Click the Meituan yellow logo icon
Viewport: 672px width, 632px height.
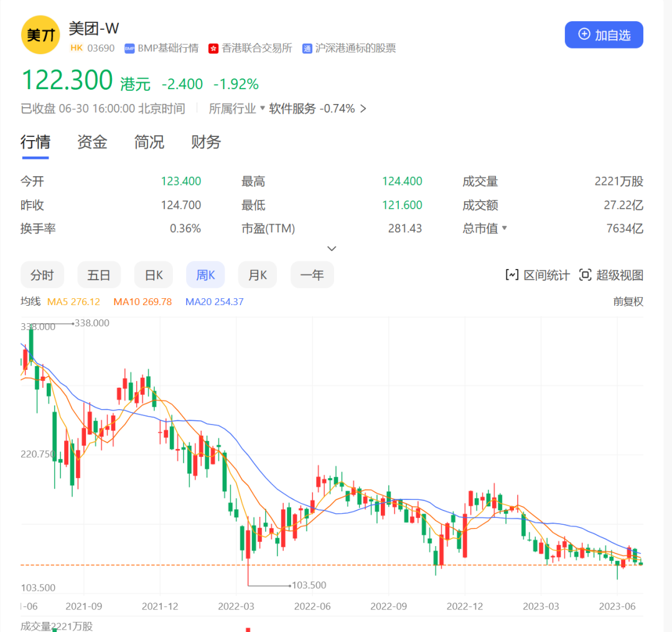40,35
